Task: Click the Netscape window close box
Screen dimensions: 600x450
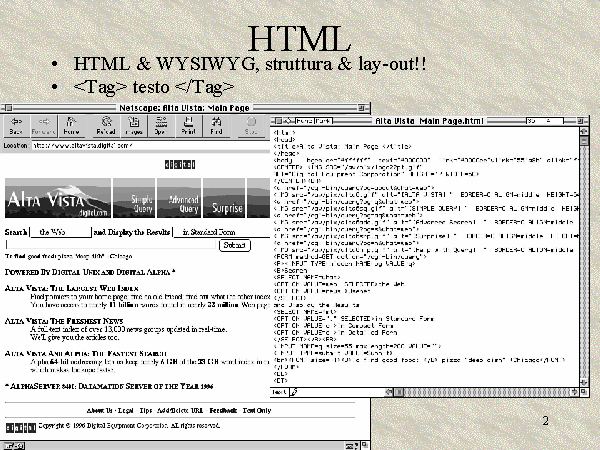Action: pyautogui.click(x=8, y=108)
